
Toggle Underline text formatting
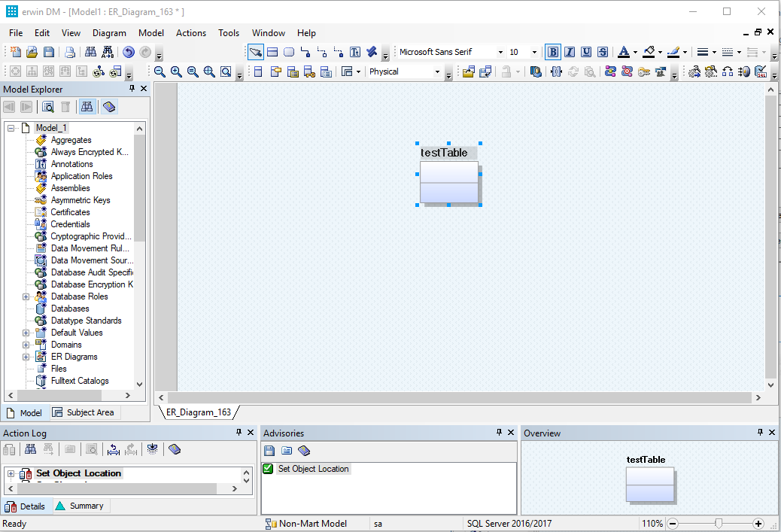(x=585, y=52)
